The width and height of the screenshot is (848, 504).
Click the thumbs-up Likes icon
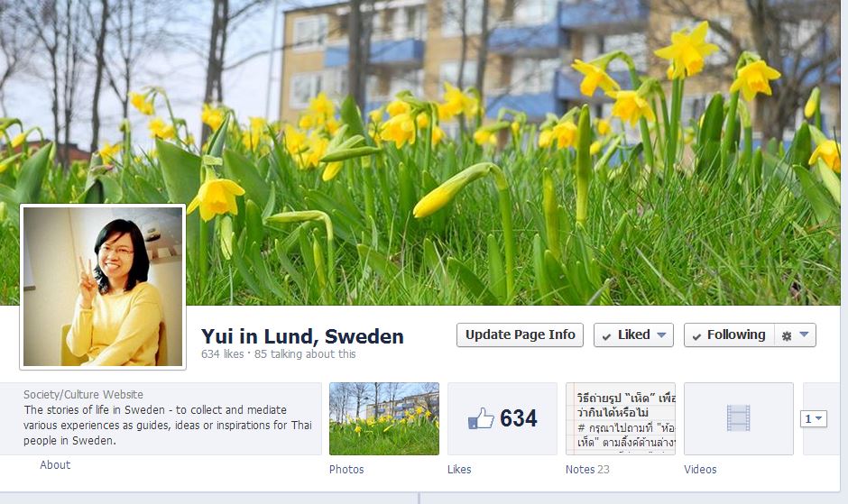(481, 418)
